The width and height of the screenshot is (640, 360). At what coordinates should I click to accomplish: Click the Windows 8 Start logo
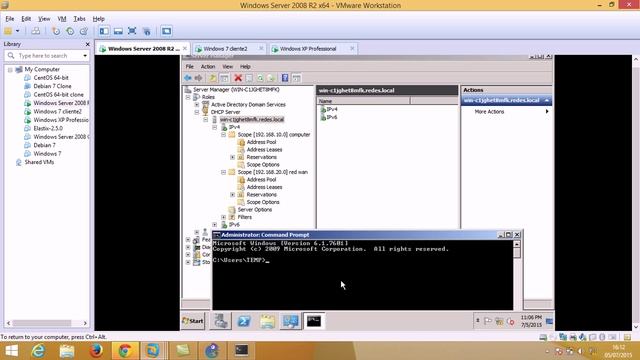[x=11, y=351]
